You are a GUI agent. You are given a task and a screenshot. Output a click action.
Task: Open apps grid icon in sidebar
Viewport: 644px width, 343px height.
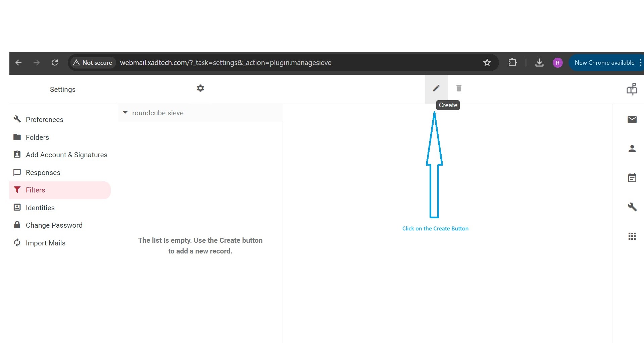632,236
